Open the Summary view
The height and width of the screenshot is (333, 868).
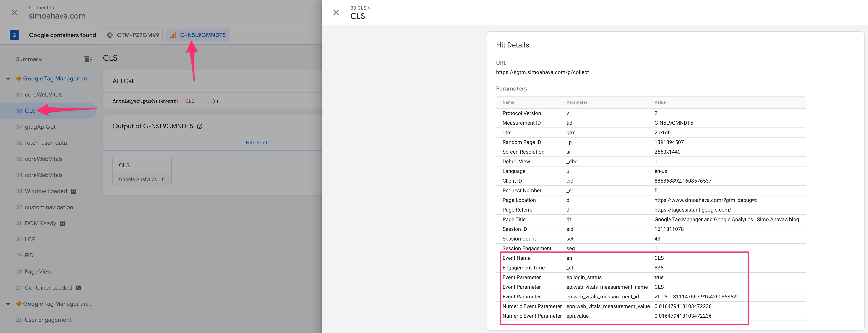pos(29,59)
